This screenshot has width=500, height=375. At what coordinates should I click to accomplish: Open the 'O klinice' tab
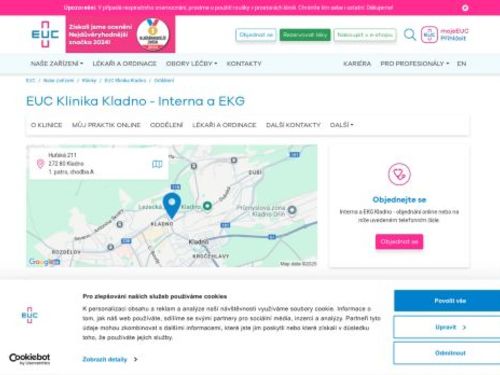point(46,125)
